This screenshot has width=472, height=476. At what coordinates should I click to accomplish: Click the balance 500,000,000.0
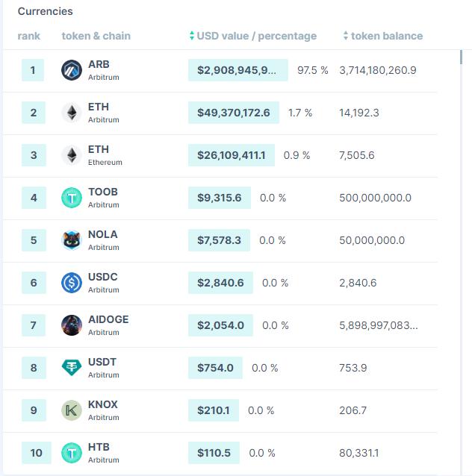click(x=376, y=198)
